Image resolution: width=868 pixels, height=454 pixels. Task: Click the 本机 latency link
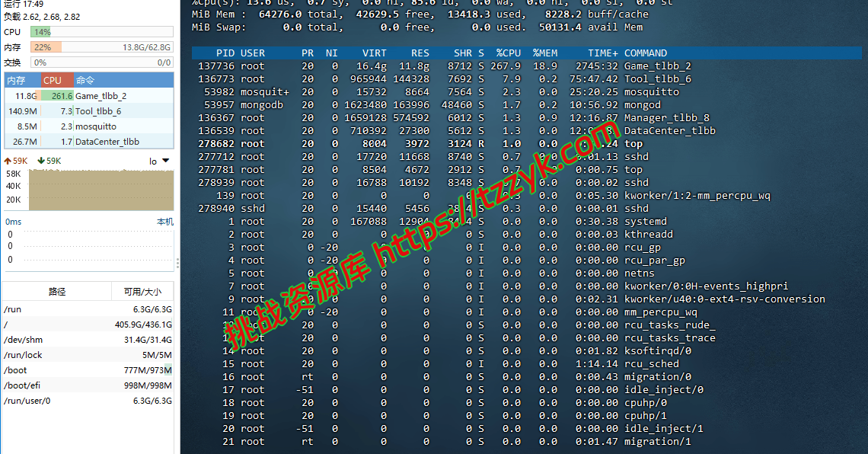click(164, 222)
